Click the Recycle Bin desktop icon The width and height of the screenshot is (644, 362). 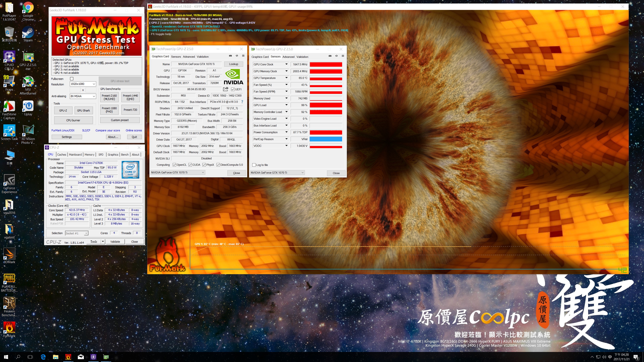(9, 34)
